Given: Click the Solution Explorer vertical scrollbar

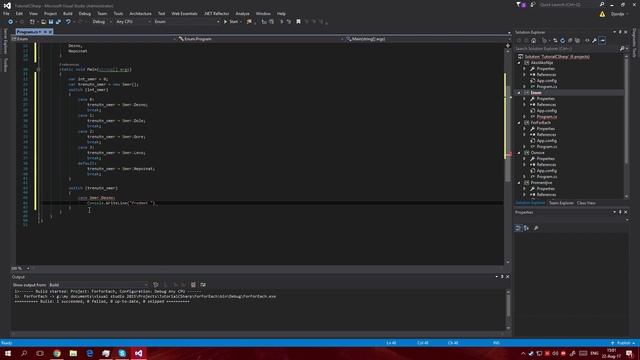Looking at the screenshot, I should pos(627,127).
